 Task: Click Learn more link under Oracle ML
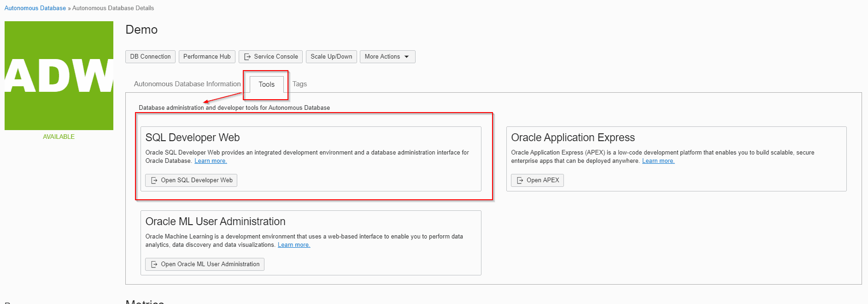293,245
